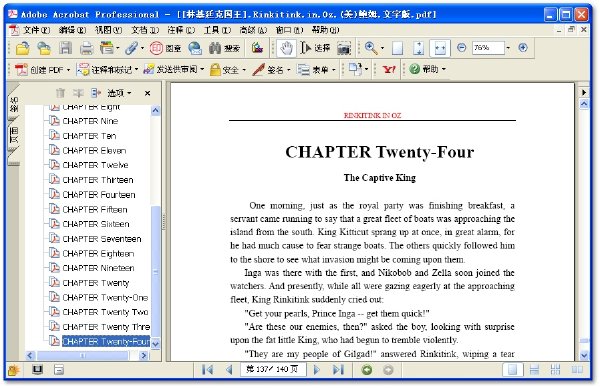Click the Fit Width icon
This screenshot has height=388, width=600.
440,48
